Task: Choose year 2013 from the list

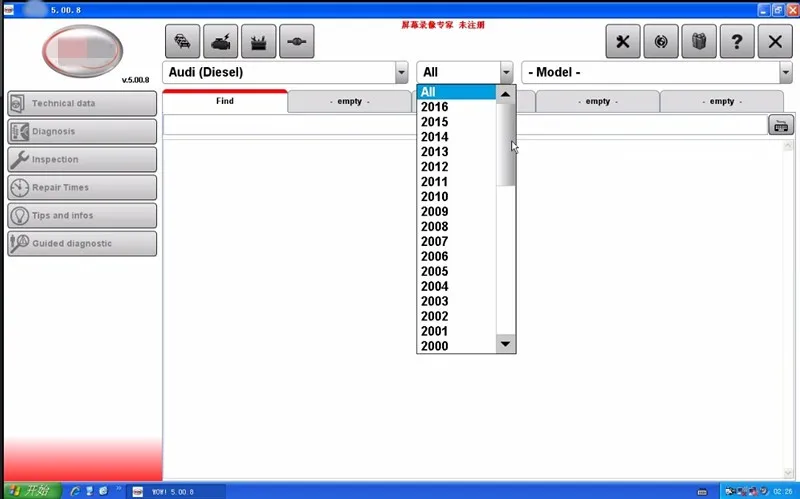Action: coord(457,152)
